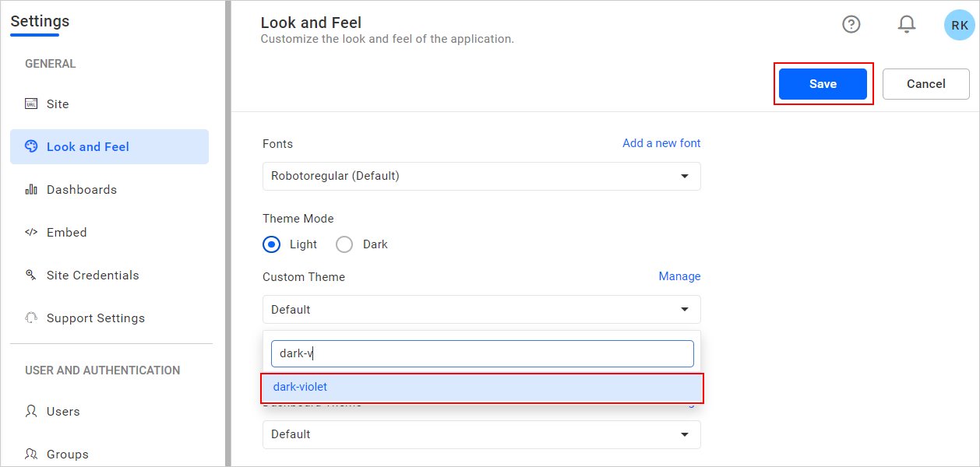Click the Groups people icon in sidebar
Viewport: 980px width, 467px height.
[31, 454]
